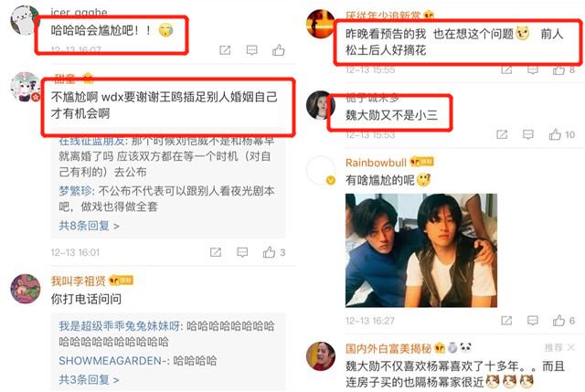Like the icer_qqqhe comment

tap(278, 50)
